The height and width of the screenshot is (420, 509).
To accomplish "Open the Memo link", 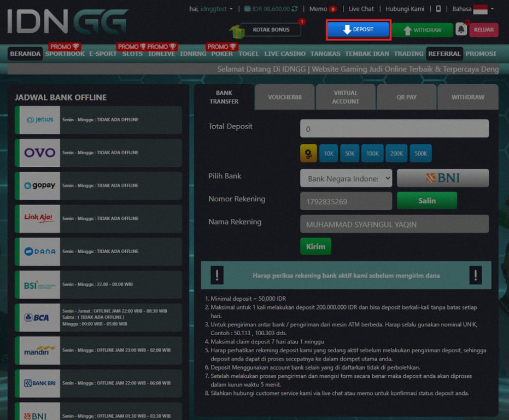I will pos(318,9).
